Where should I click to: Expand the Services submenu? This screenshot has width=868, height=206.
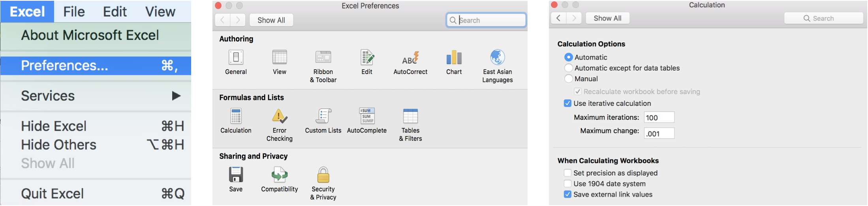tap(96, 96)
